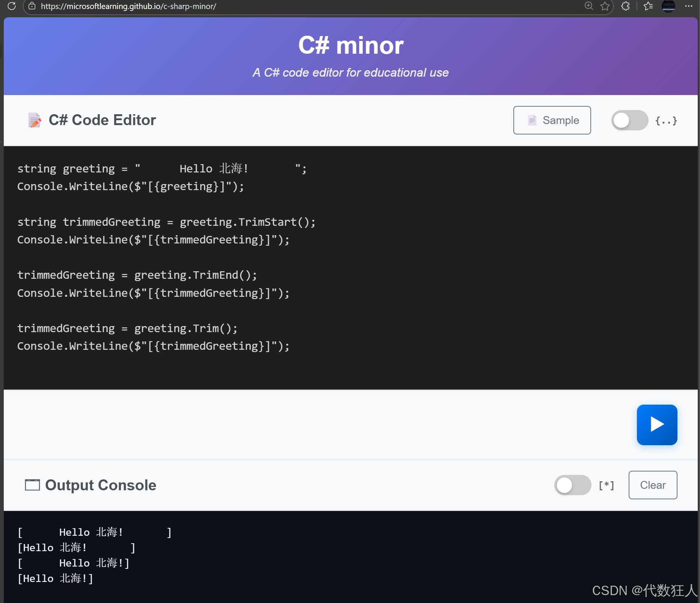Load the Sample code

click(552, 120)
